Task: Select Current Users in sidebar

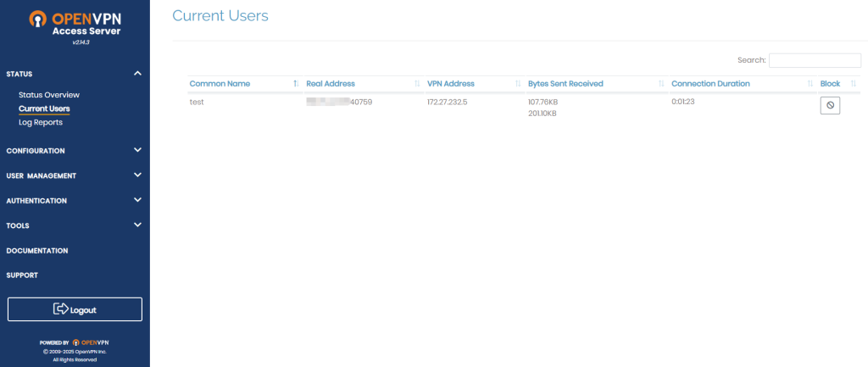Action: tap(44, 108)
